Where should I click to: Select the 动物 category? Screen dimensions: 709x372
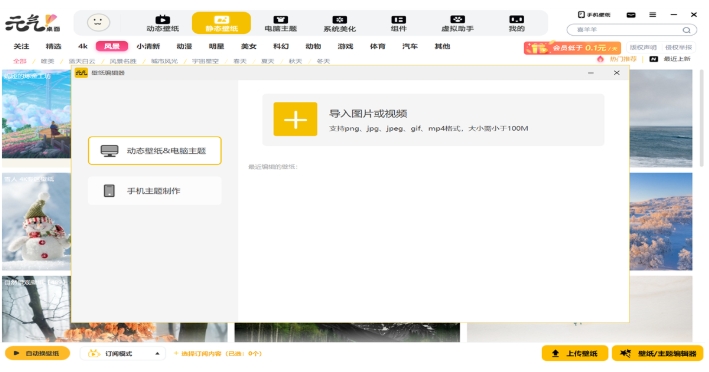tap(313, 46)
